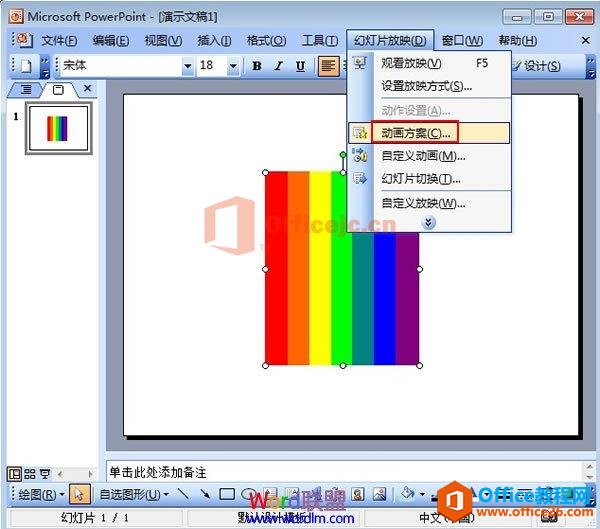Image resolution: width=600 pixels, height=529 pixels.
Task: Click the 幻灯片放映(D) menu title
Action: (390, 40)
